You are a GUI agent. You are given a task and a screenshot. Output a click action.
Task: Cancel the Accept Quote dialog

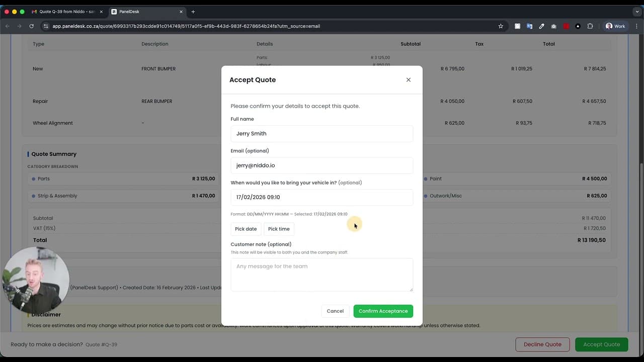[x=335, y=311]
